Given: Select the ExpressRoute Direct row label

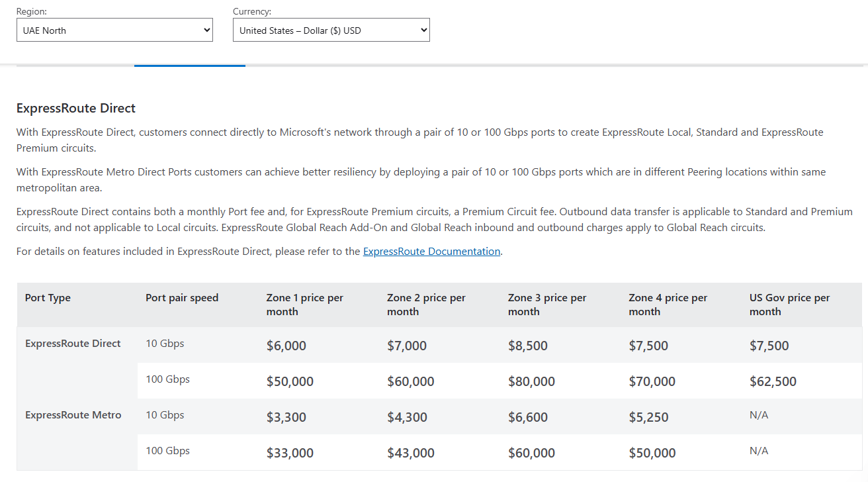Looking at the screenshot, I should click(73, 344).
